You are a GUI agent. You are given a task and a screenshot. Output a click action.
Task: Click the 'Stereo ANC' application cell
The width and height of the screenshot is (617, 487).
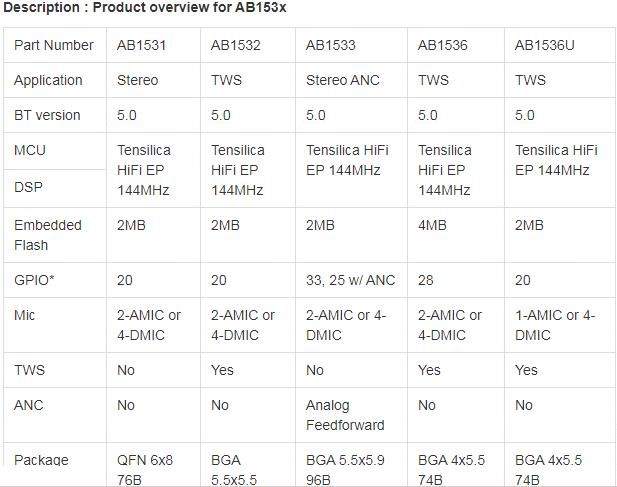click(343, 80)
